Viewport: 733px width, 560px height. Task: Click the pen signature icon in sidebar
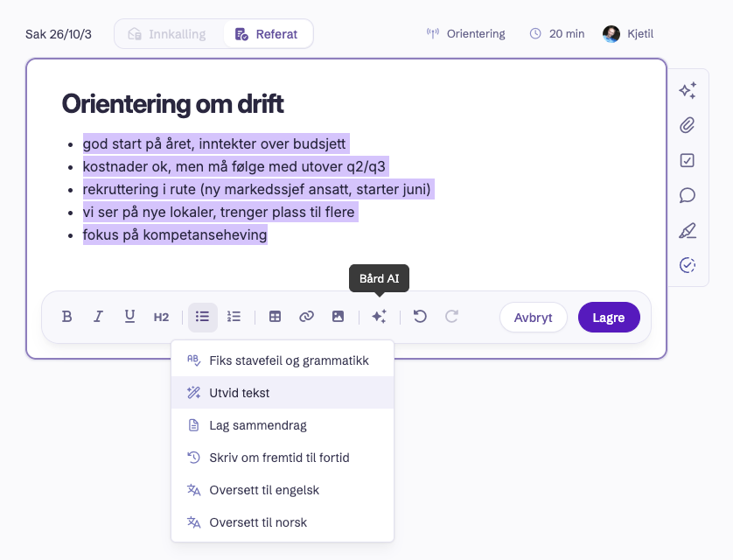coord(688,230)
